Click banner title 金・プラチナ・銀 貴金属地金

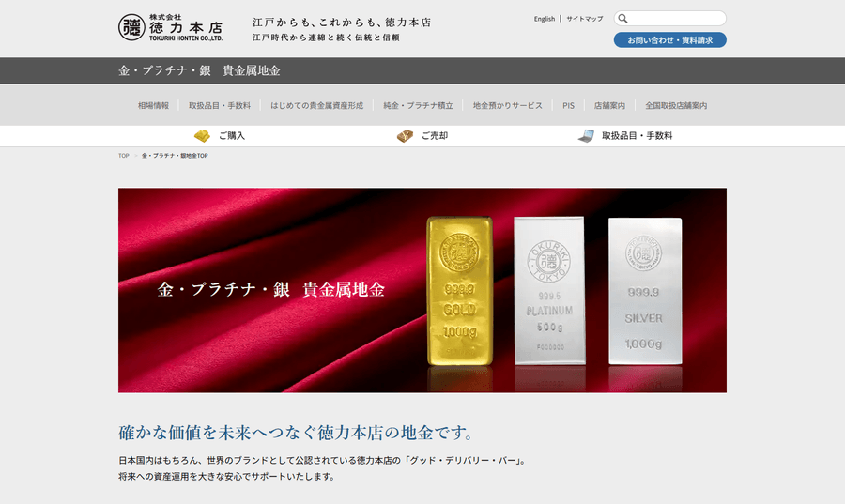coord(271,290)
